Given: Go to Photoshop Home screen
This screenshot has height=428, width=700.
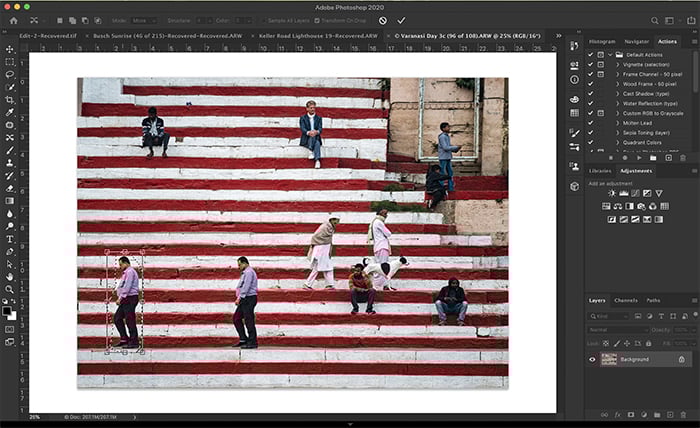Looking at the screenshot, I should pyautogui.click(x=14, y=21).
